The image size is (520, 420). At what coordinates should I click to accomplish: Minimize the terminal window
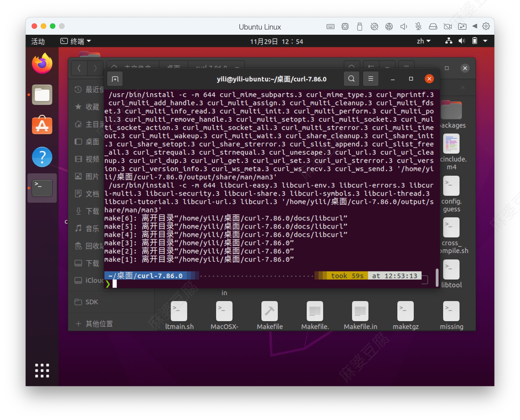tap(393, 79)
